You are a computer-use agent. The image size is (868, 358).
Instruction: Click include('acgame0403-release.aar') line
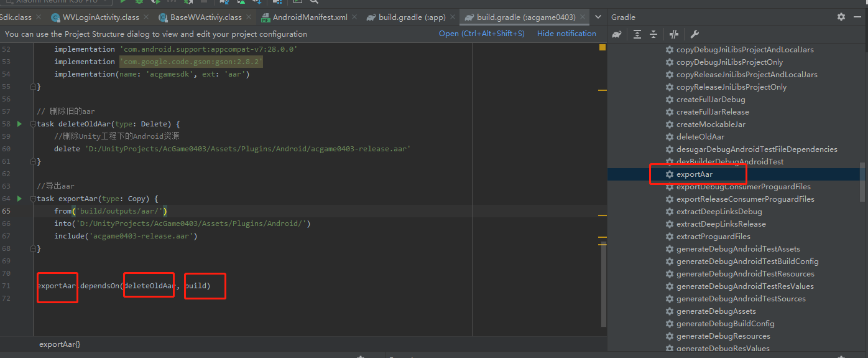click(126, 236)
